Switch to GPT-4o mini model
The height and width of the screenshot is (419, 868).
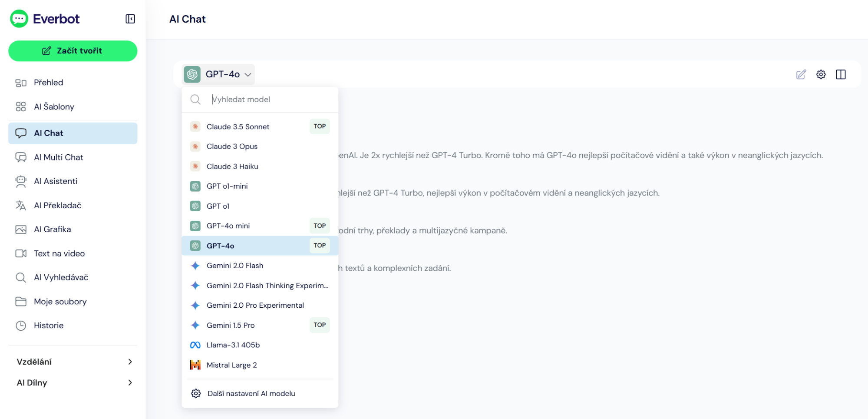[260, 226]
